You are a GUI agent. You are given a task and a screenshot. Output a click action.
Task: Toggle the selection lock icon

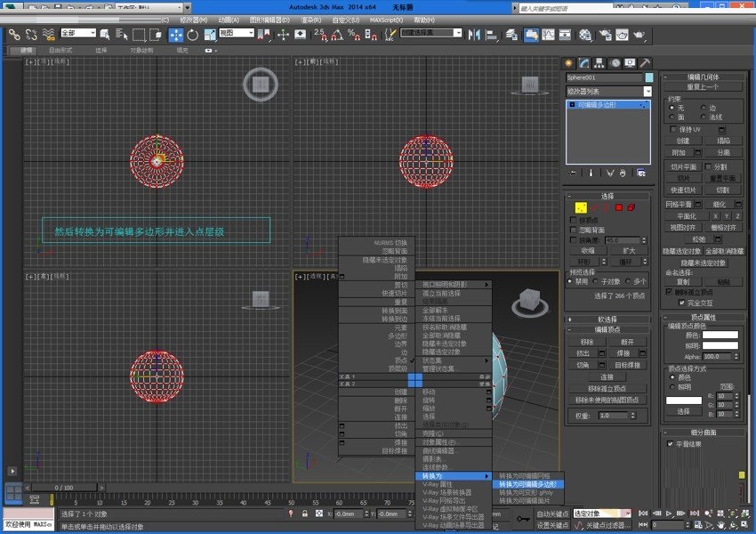point(305,514)
